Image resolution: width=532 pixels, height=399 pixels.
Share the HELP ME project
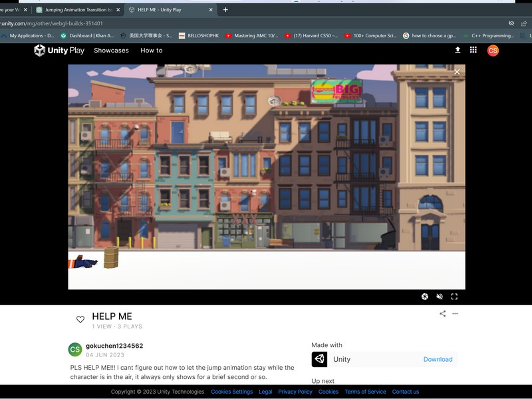(x=442, y=313)
